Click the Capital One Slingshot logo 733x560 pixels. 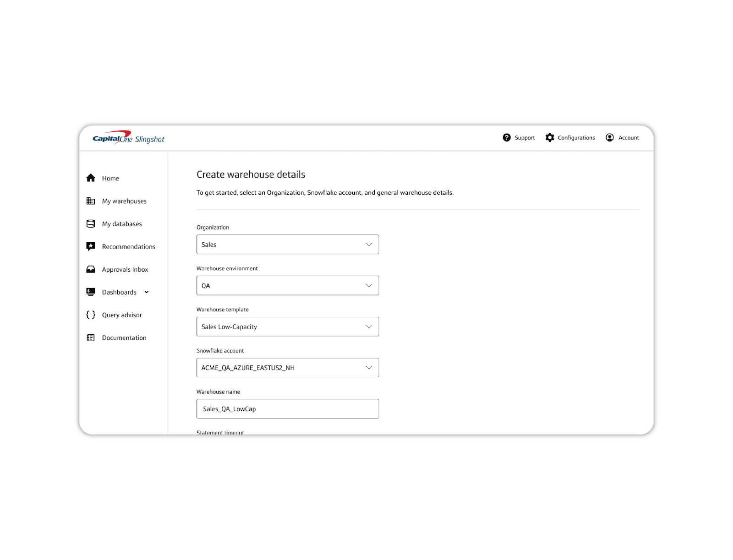(x=128, y=137)
